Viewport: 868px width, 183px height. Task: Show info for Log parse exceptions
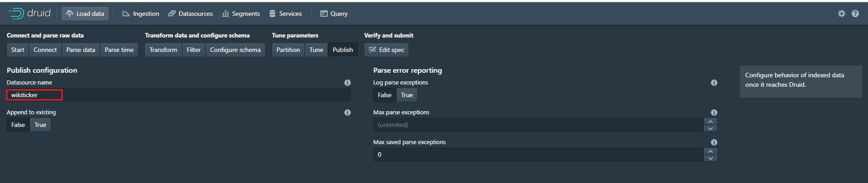coord(714,83)
